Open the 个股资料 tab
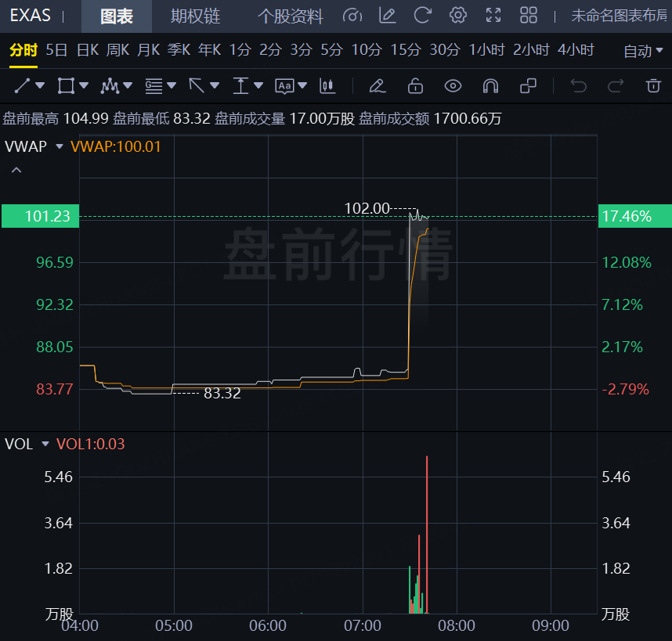Screen dimensions: 672x641 click(x=290, y=16)
